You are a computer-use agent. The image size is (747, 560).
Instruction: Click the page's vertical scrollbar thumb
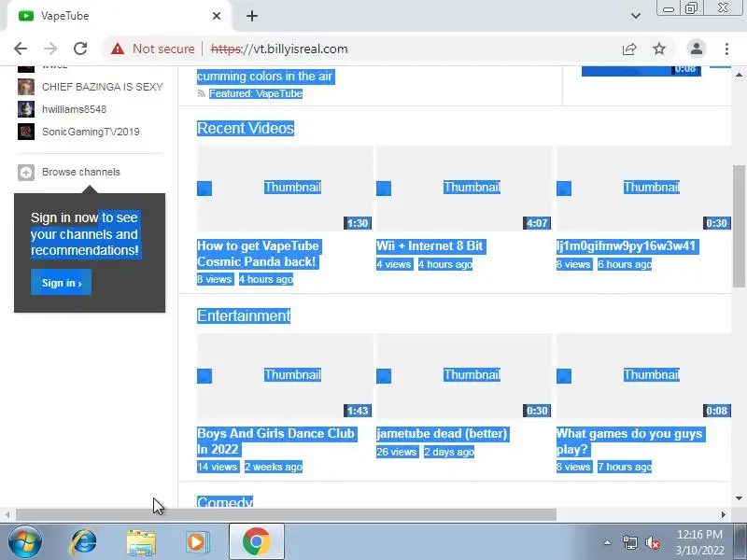click(x=739, y=226)
